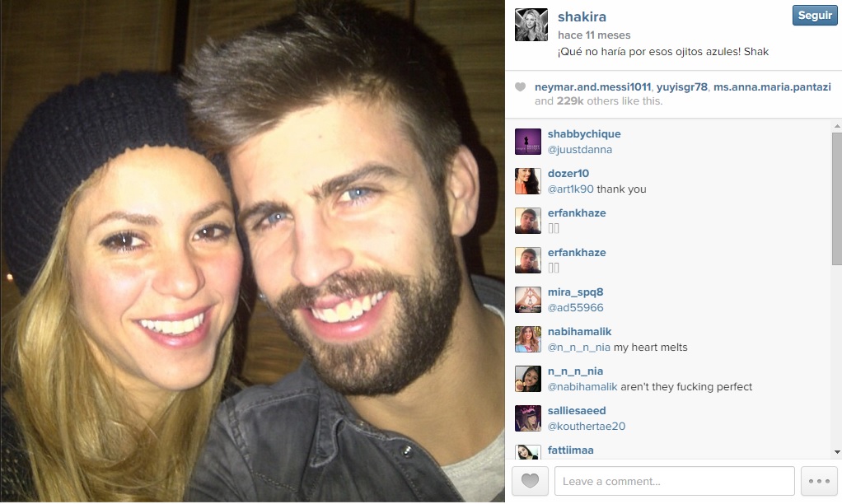
Task: Click shabbychique's purple avatar
Action: coord(528,142)
